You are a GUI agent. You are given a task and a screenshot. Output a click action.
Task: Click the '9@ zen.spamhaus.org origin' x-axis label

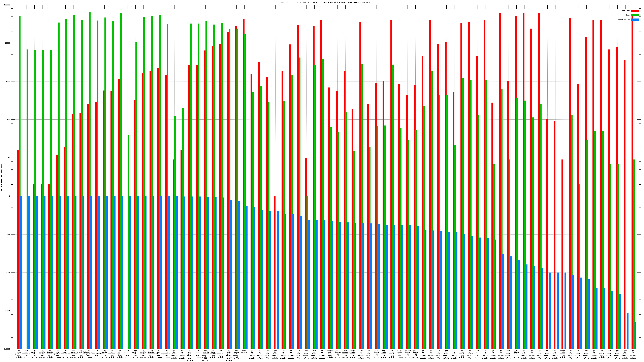pyautogui.click(x=27, y=354)
